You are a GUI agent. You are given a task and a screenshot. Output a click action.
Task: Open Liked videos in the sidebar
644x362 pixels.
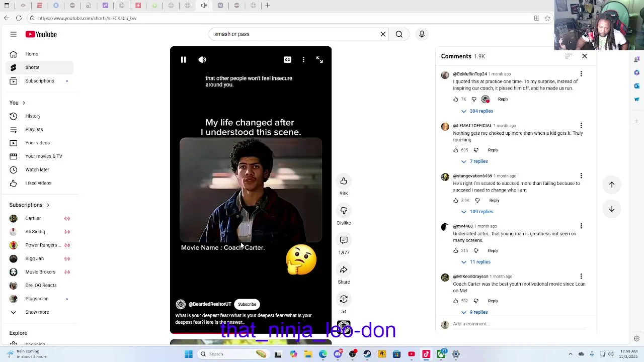39,183
